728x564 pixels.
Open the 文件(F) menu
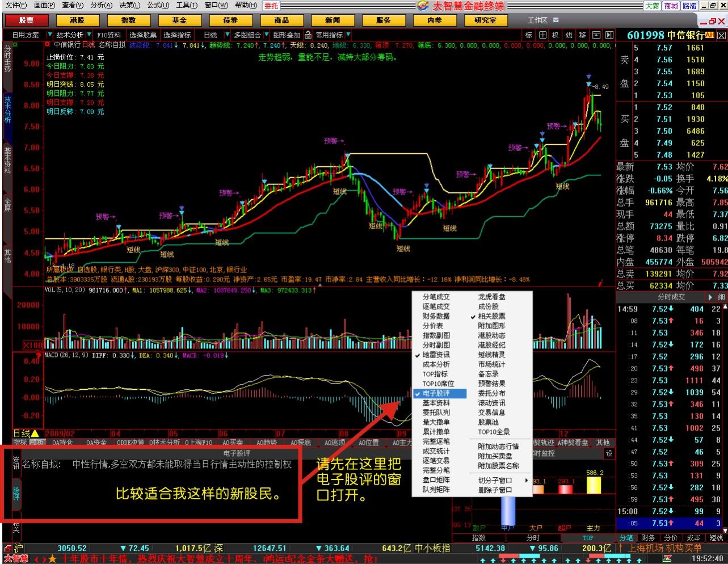(16, 5)
